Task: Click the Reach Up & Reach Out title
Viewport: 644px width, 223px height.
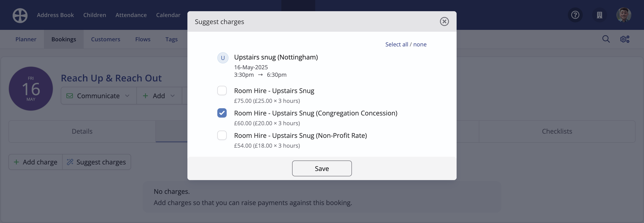Action: 111,78
